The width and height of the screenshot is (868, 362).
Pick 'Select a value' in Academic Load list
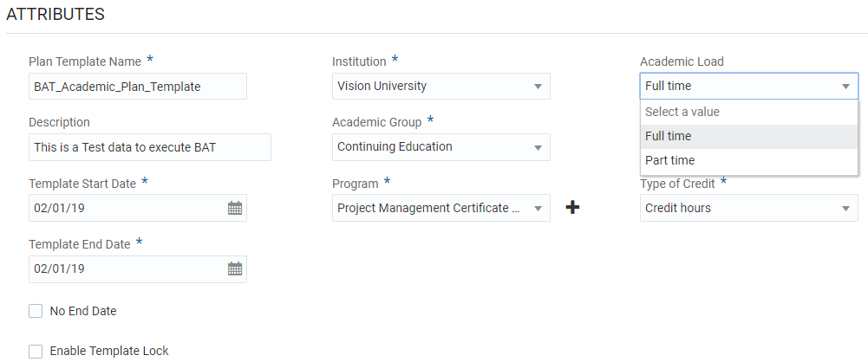682,112
